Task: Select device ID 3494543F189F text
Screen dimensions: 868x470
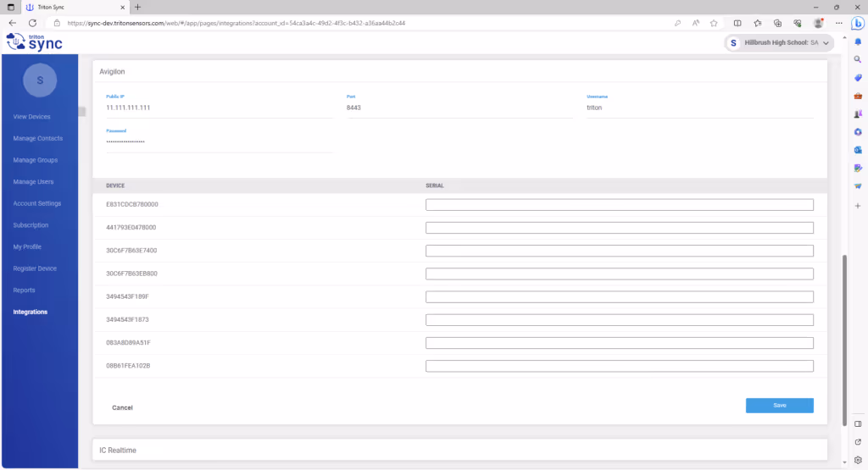Action: click(x=127, y=296)
